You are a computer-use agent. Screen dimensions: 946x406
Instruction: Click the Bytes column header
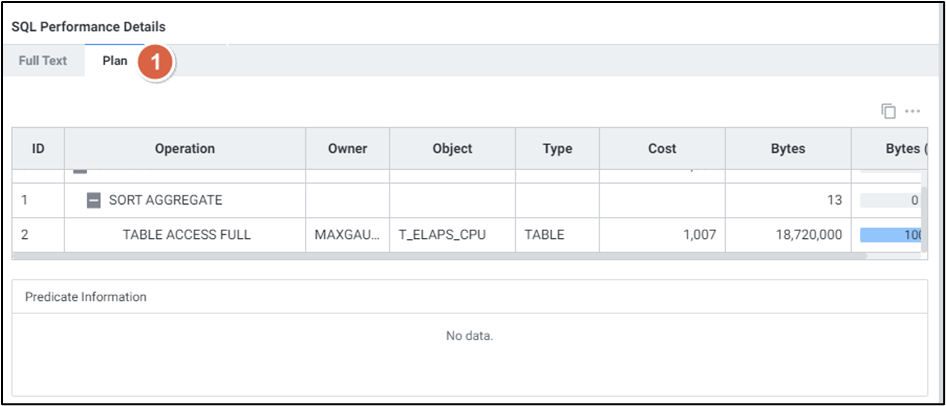[788, 149]
